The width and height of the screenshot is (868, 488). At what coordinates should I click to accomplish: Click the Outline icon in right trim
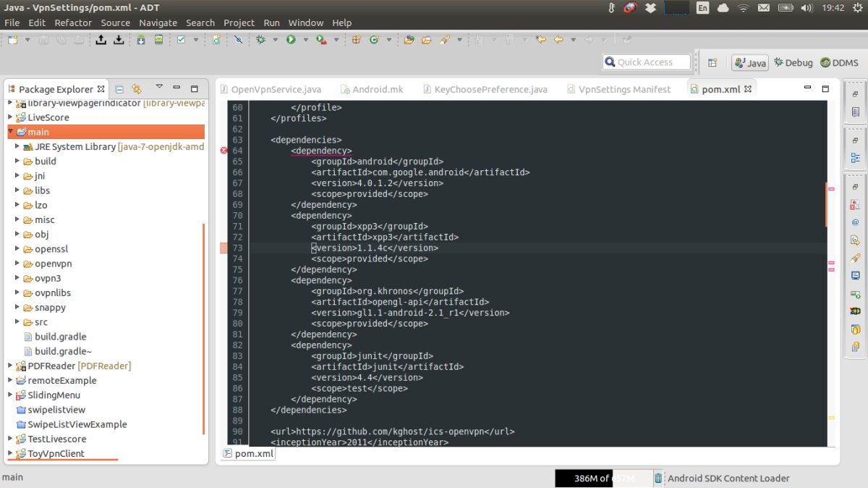[856, 158]
